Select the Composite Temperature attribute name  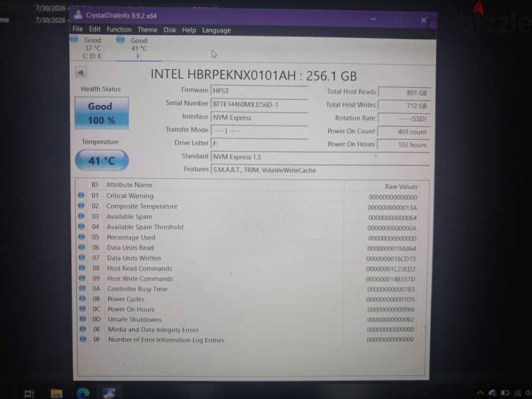(x=142, y=206)
